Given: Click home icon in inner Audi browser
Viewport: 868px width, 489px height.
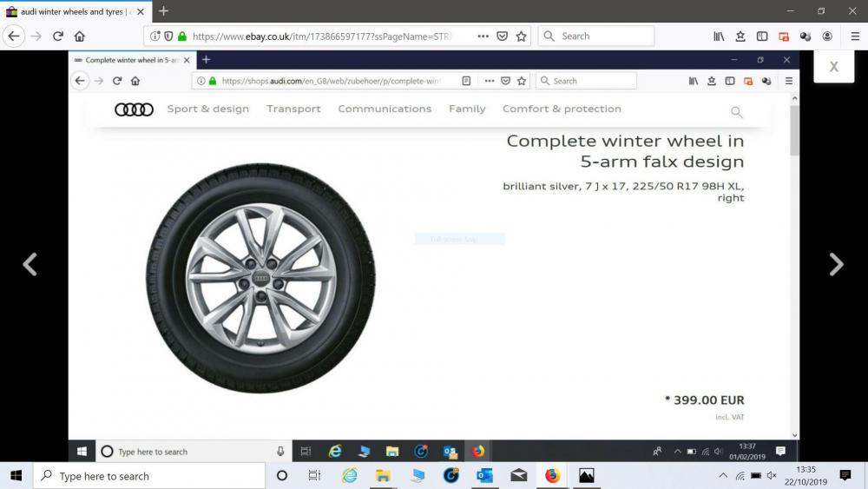Looking at the screenshot, I should pyautogui.click(x=135, y=81).
